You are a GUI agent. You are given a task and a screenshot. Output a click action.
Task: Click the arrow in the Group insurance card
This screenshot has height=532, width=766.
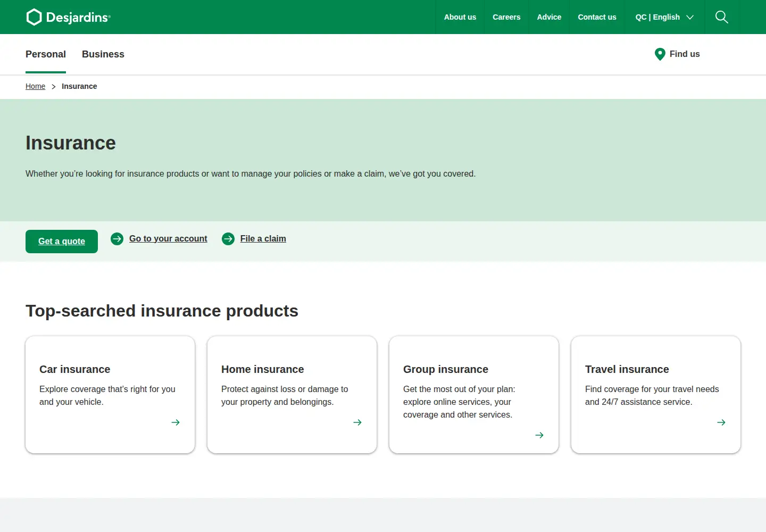539,435
